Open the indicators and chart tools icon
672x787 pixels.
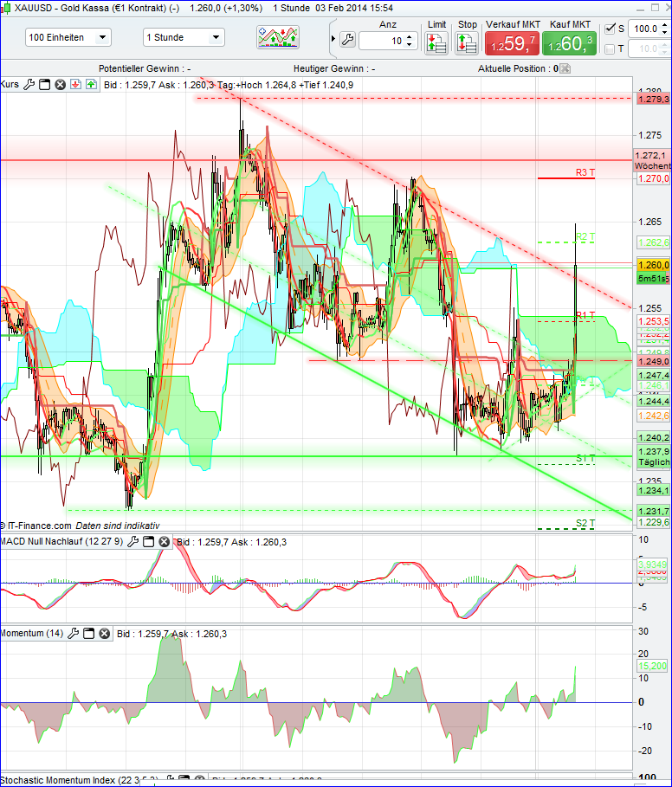[x=278, y=37]
